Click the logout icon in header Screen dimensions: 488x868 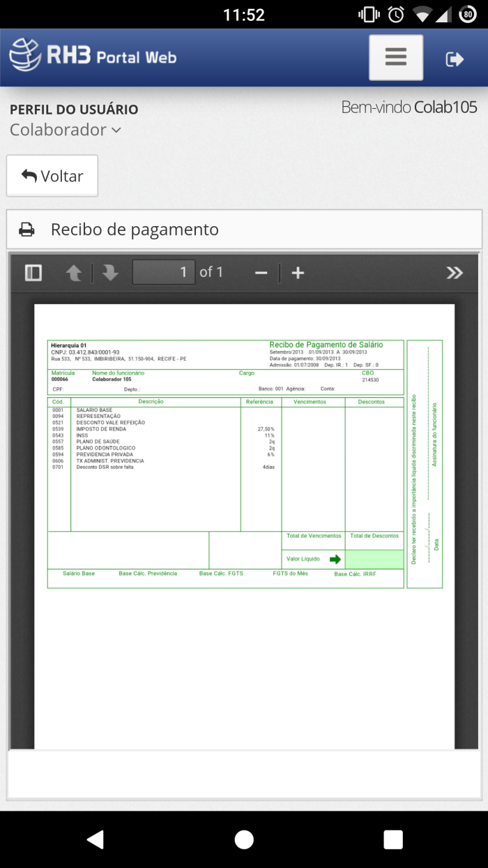(455, 59)
